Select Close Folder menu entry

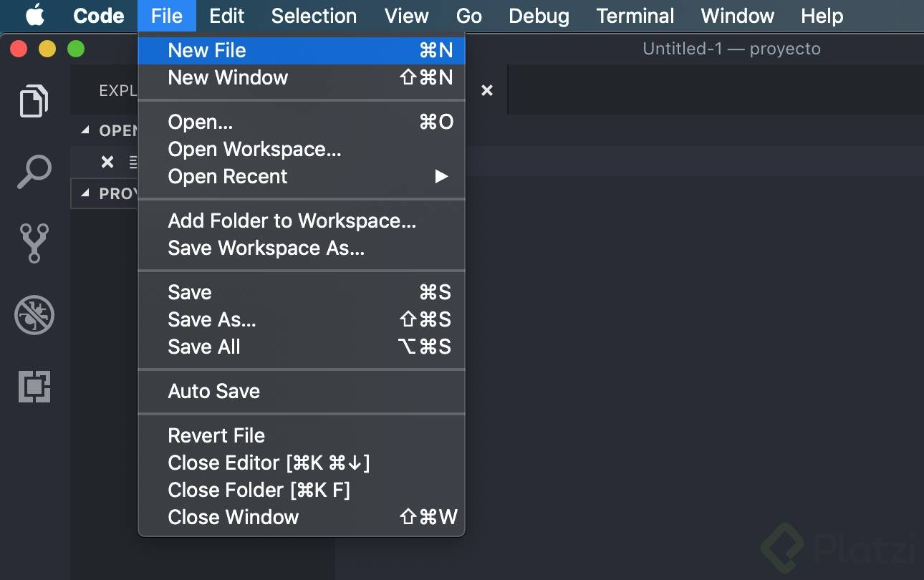pos(259,490)
